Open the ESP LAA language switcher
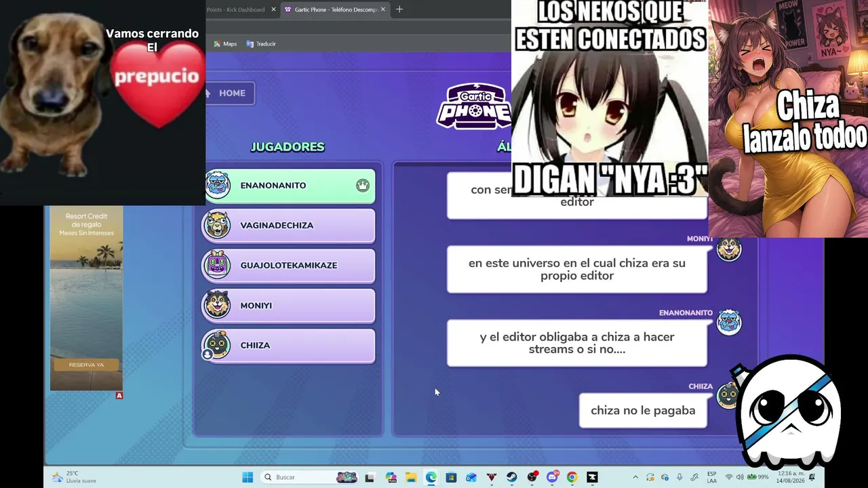The width and height of the screenshot is (868, 488). (712, 477)
